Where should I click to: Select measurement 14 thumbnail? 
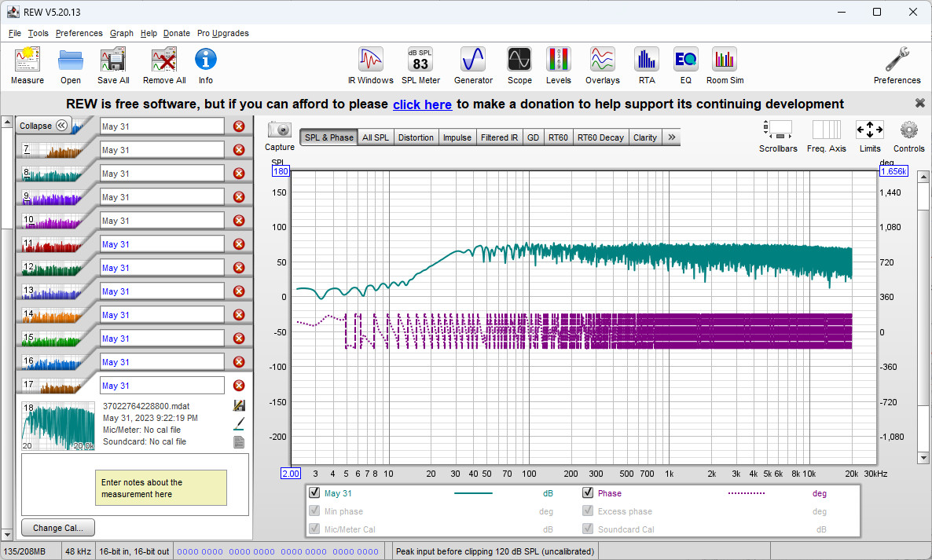pos(53,315)
